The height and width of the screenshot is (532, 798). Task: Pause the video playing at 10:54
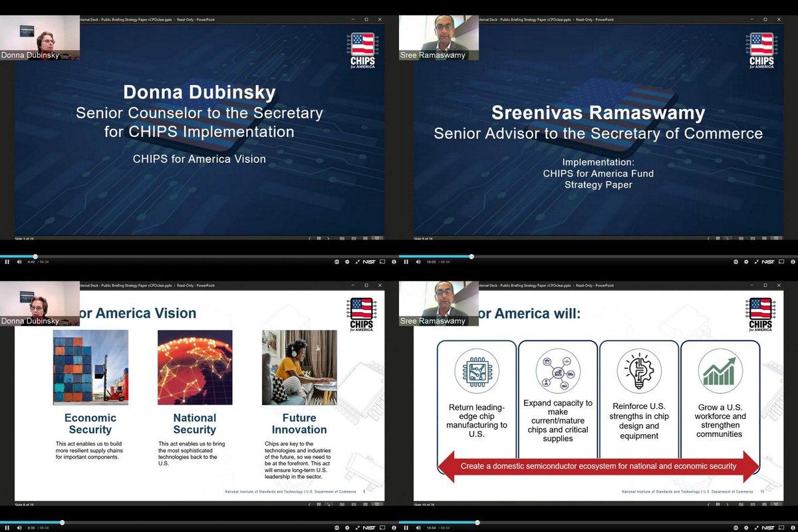(406, 528)
